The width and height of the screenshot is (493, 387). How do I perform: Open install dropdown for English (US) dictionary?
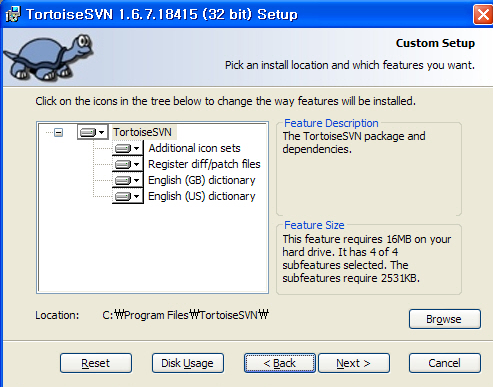(x=128, y=196)
